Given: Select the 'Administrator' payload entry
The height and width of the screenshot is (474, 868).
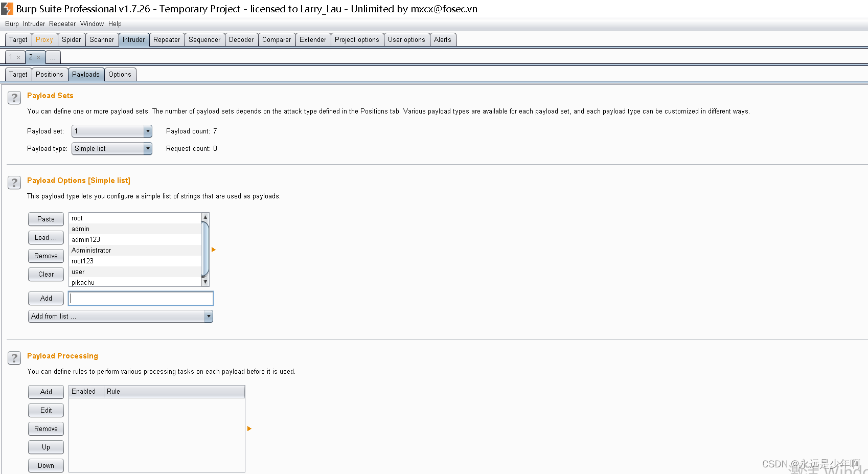Looking at the screenshot, I should [x=135, y=251].
